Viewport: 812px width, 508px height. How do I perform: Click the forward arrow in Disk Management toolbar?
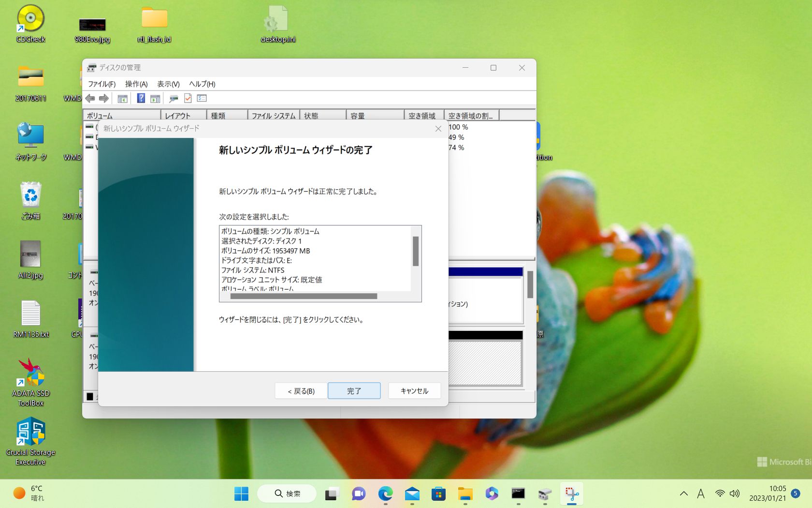(x=104, y=99)
